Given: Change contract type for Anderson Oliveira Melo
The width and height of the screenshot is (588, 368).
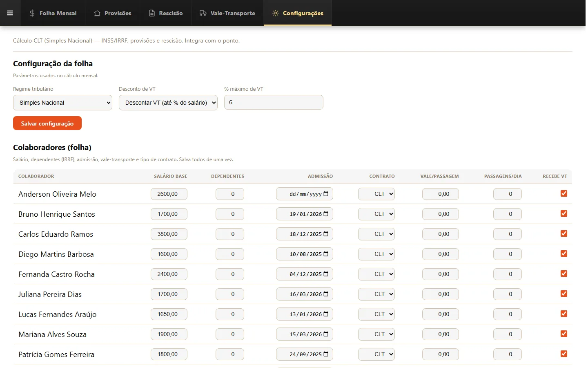Looking at the screenshot, I should 376,194.
